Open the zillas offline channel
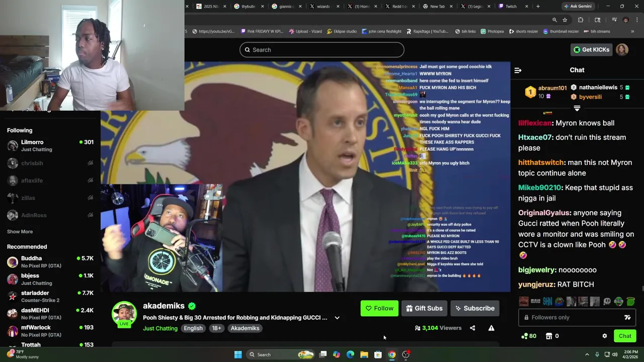Image resolution: width=644 pixels, height=362 pixels. tap(50, 198)
